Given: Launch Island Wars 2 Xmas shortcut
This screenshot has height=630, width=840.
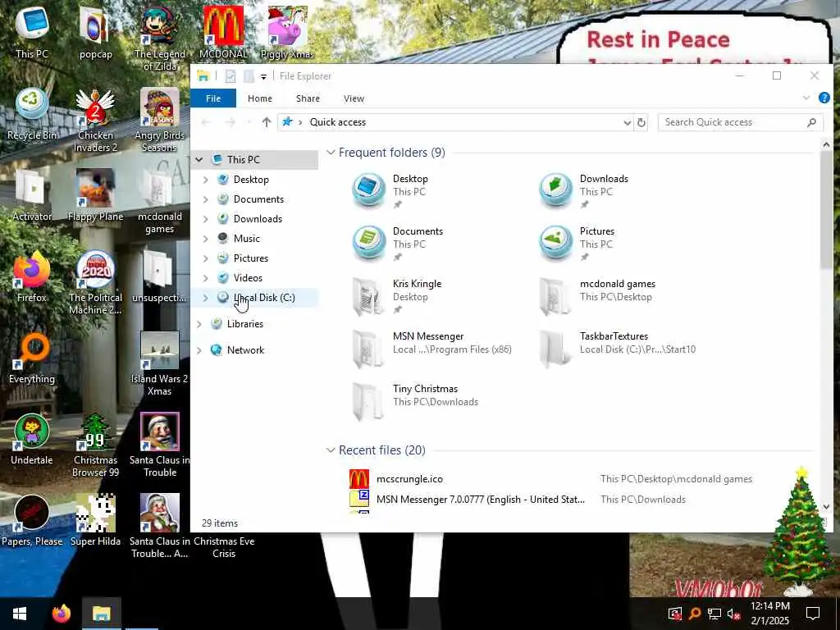Looking at the screenshot, I should tap(160, 364).
